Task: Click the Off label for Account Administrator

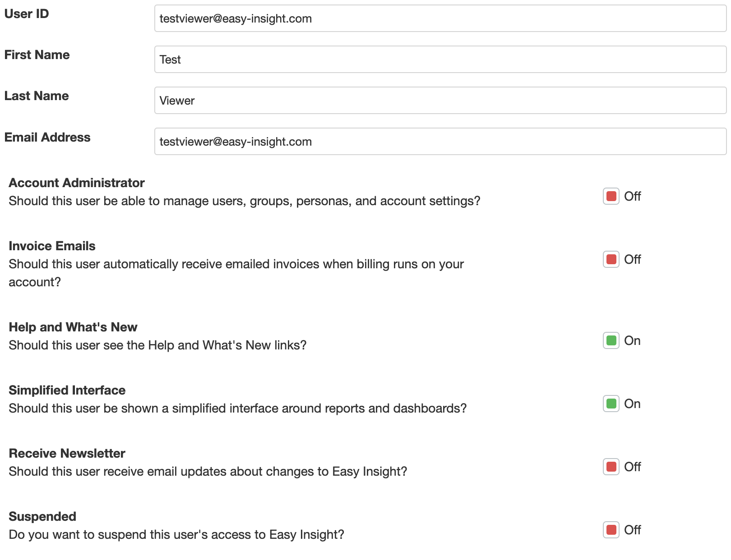Action: [633, 197]
